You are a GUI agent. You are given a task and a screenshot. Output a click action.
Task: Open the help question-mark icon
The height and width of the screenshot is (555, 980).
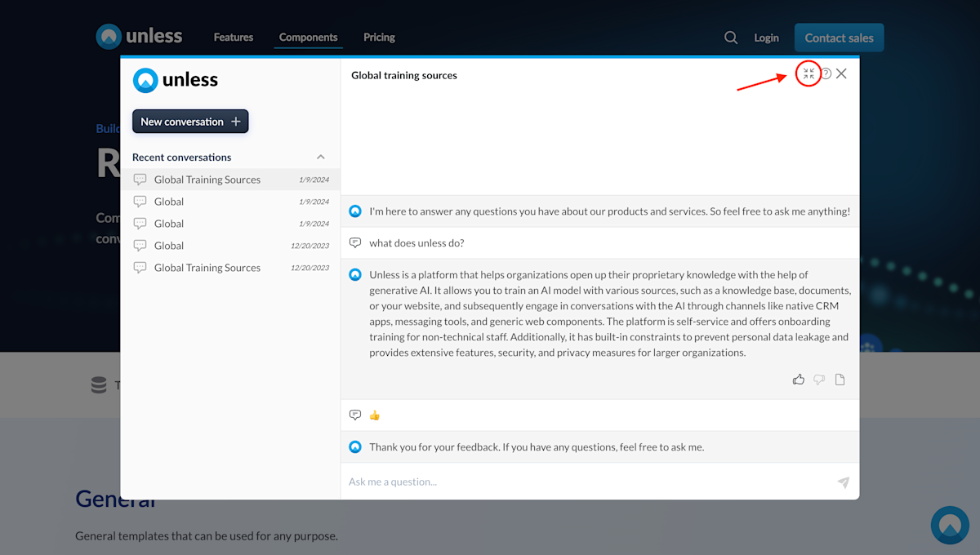click(826, 73)
